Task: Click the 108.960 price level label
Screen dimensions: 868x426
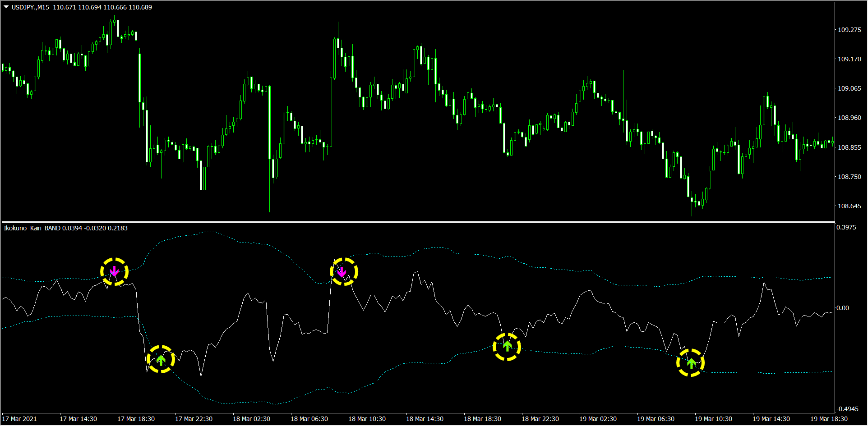Action: (850, 118)
